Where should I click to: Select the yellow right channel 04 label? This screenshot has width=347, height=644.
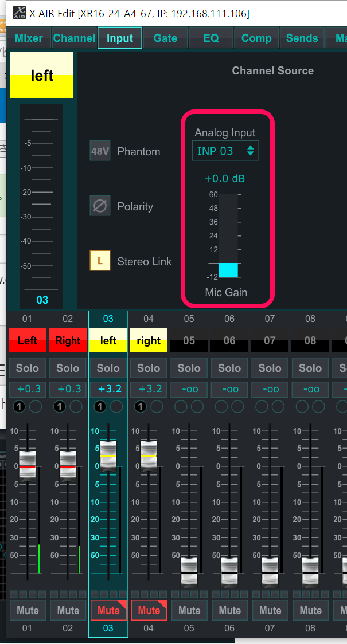click(x=149, y=340)
